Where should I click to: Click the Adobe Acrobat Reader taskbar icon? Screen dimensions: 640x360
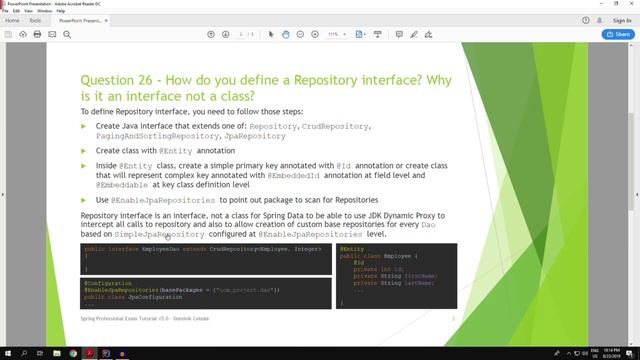tap(89, 353)
